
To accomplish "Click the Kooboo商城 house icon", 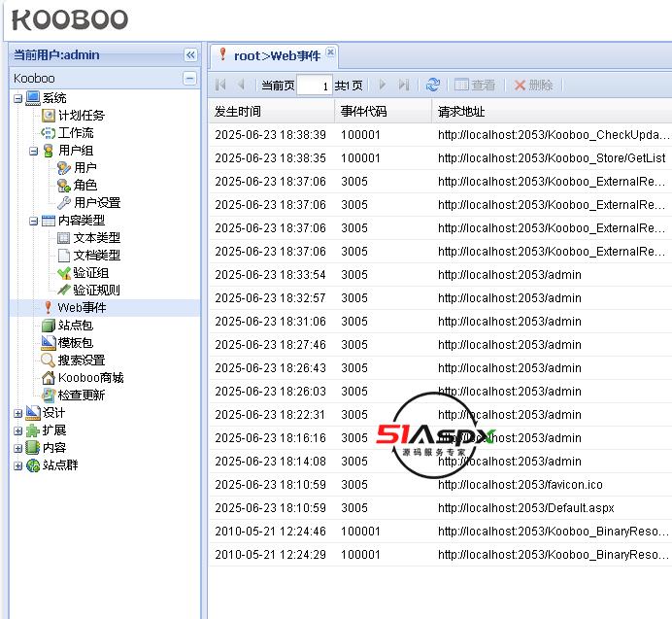I will coord(49,378).
